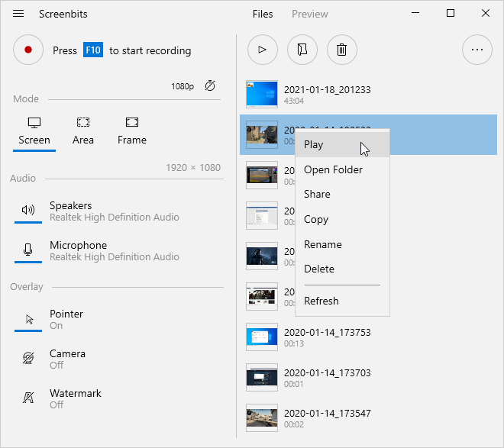The image size is (504, 448).
Task: Minimize the Screenbits window
Action: (x=415, y=13)
